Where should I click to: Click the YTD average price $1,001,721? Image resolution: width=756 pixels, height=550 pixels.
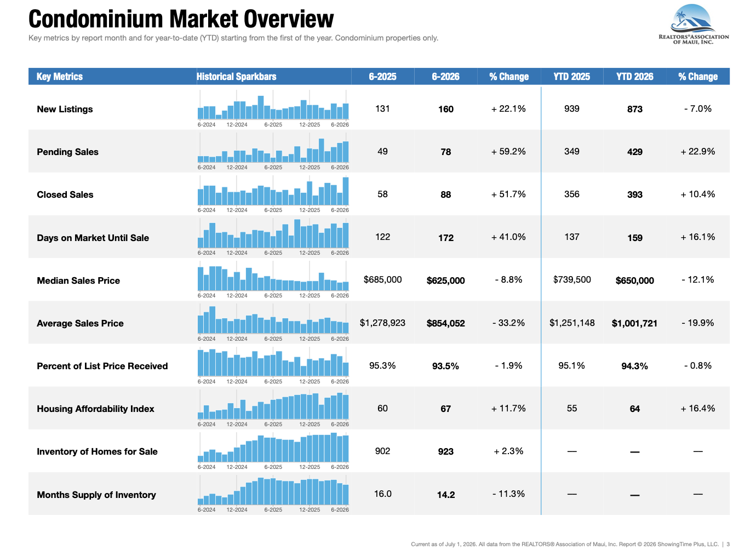[635, 323]
